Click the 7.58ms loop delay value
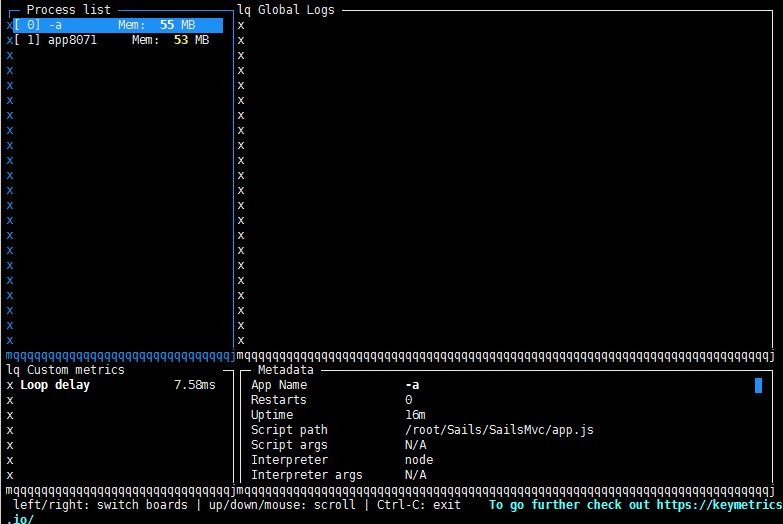The width and height of the screenshot is (783, 524). click(195, 385)
